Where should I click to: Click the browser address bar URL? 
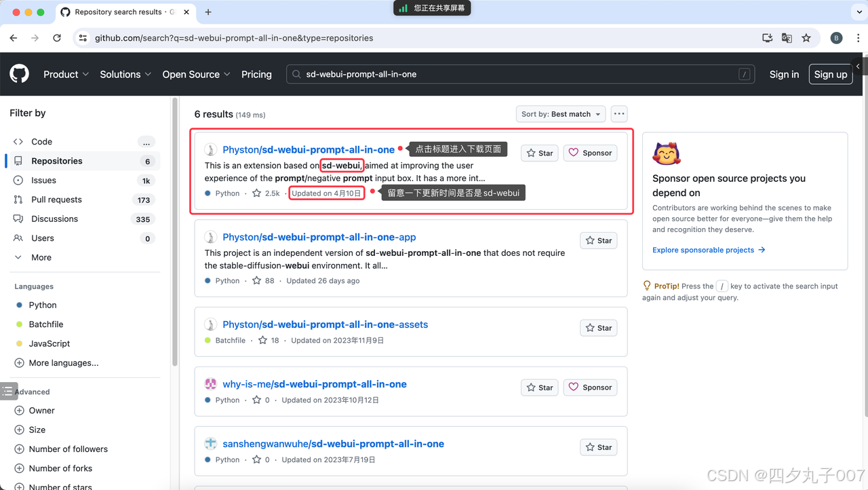pos(234,38)
